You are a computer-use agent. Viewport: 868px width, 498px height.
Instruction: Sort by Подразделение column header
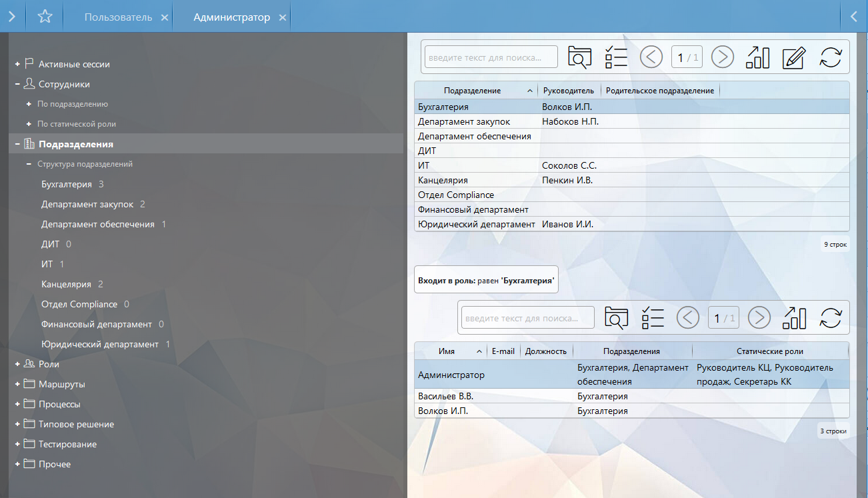(472, 91)
